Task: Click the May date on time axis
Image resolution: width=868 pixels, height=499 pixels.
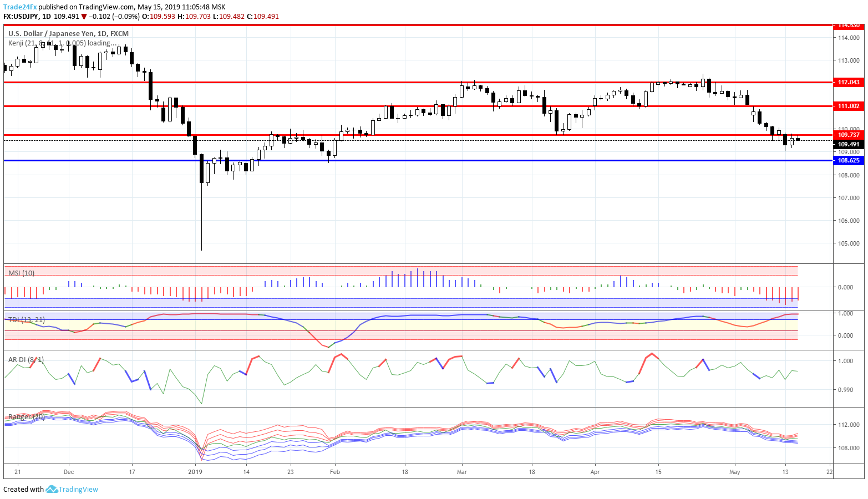Action: [735, 472]
